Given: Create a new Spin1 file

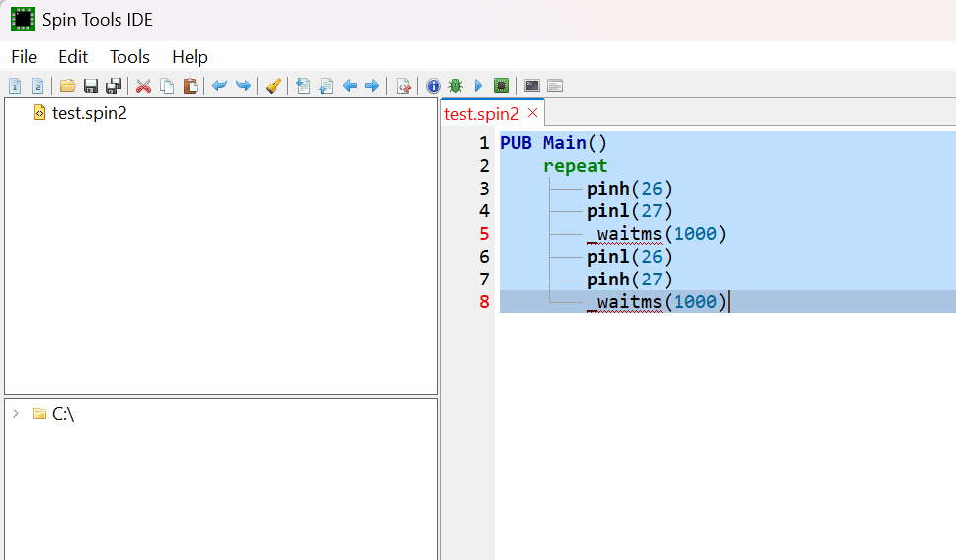Looking at the screenshot, I should pos(15,86).
